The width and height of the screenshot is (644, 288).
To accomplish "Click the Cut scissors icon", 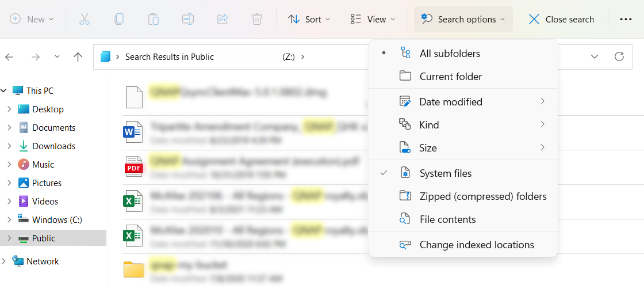I will click(85, 19).
